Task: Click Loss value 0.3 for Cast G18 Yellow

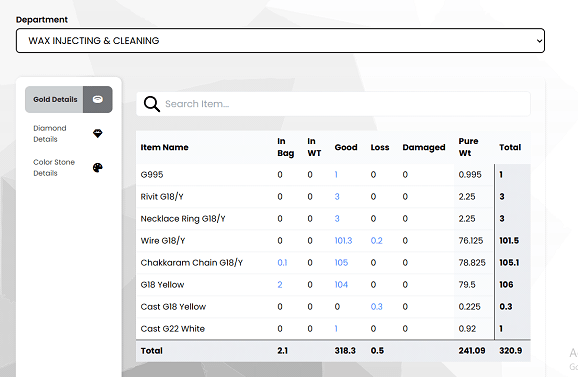Action: (x=376, y=307)
